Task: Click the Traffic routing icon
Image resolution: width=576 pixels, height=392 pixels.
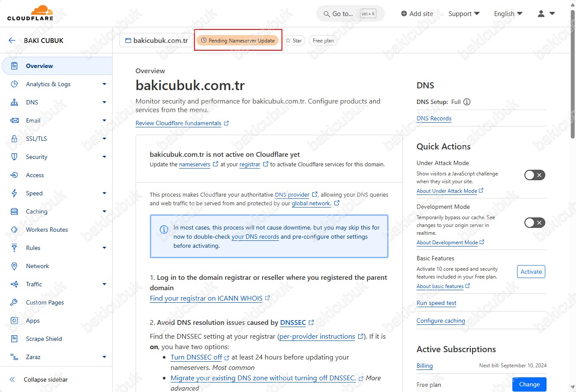Action: [14, 284]
